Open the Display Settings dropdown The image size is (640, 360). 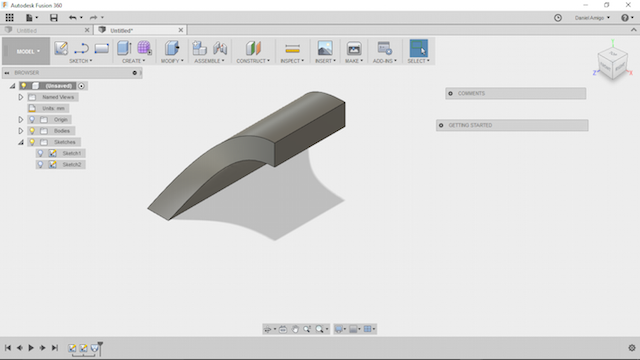[x=340, y=329]
